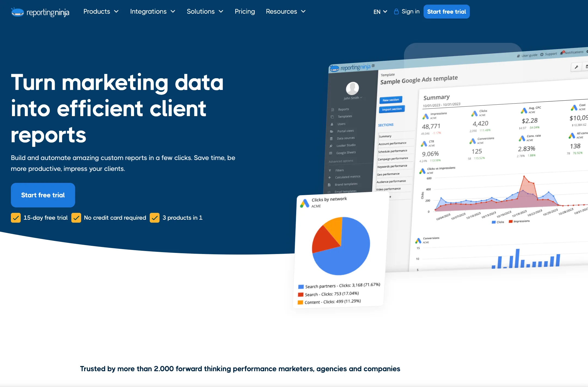Click the wrench icon in dashboard screenshot
This screenshot has width=588, height=387.
click(x=576, y=67)
